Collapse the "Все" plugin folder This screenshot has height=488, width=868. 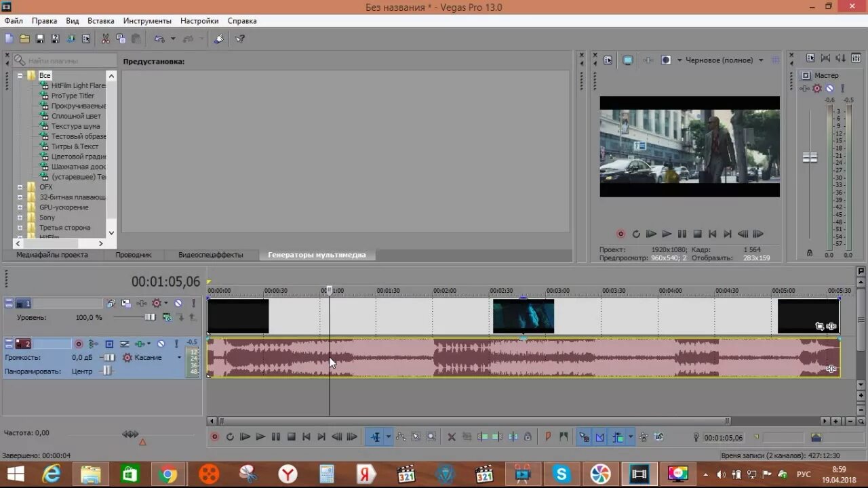tap(20, 75)
